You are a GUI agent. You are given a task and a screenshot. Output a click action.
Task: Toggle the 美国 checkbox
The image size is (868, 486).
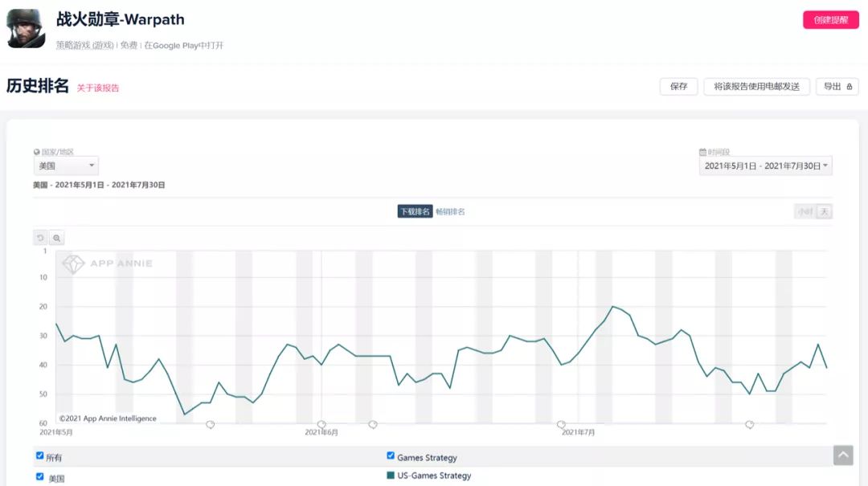pyautogui.click(x=40, y=476)
